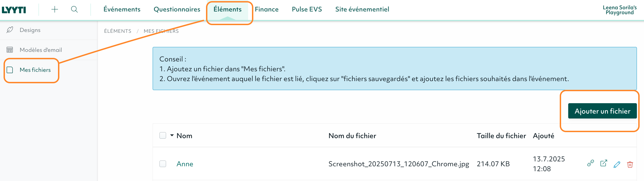Viewport: 644px width, 181px height.
Task: Click the ÉLÉMENTS breadcrumb link
Action: 118,31
